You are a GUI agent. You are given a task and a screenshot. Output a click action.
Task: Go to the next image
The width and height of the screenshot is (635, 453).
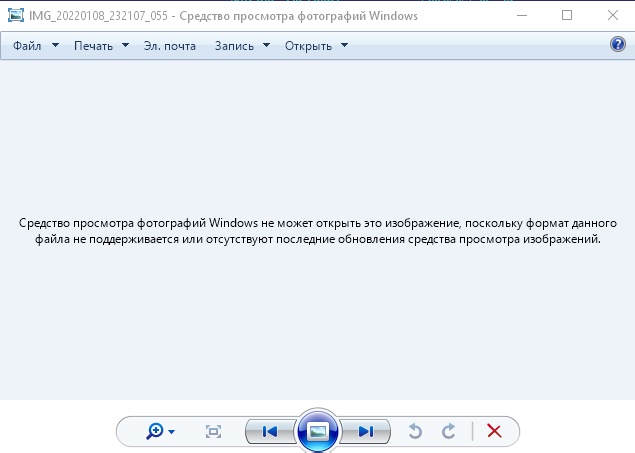click(x=365, y=431)
